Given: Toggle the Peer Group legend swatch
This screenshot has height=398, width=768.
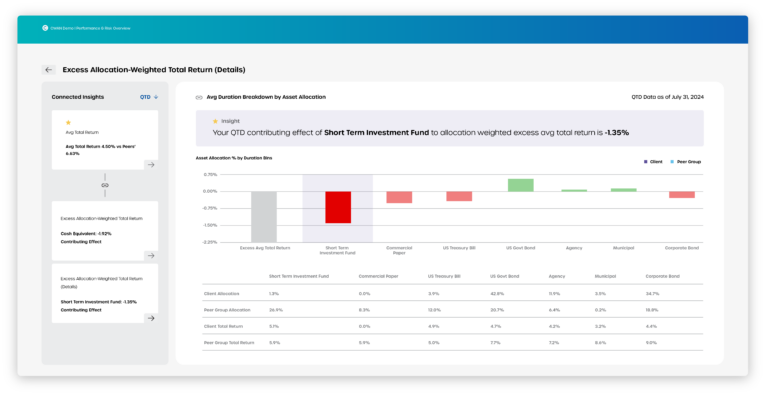Looking at the screenshot, I should click(x=672, y=162).
